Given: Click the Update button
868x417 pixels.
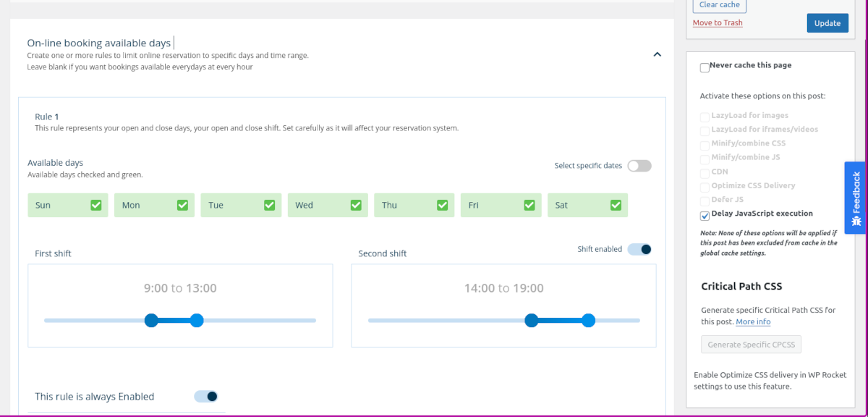Looking at the screenshot, I should (827, 23).
